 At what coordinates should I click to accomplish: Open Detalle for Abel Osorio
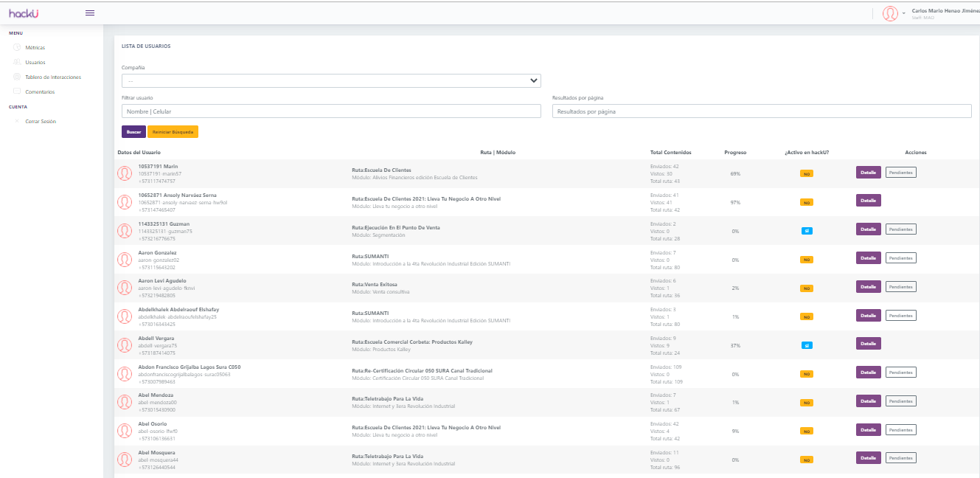pyautogui.click(x=869, y=429)
